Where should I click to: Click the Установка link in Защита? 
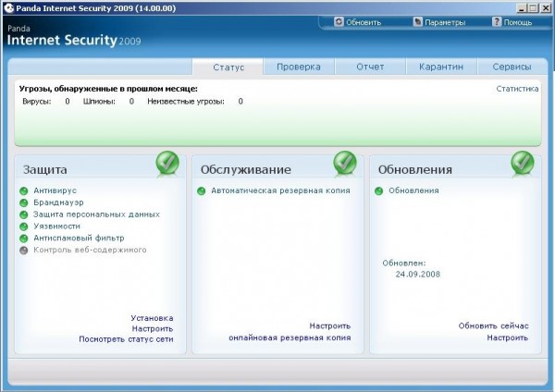[152, 318]
